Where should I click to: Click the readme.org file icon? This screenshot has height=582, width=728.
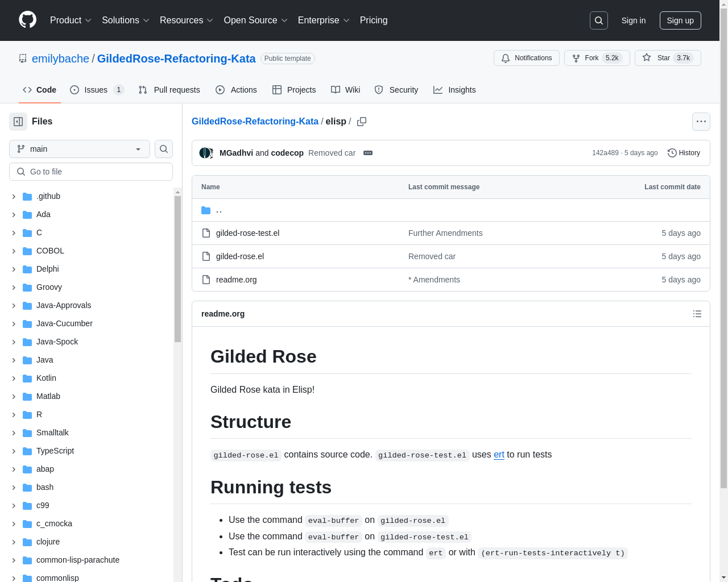tap(206, 280)
